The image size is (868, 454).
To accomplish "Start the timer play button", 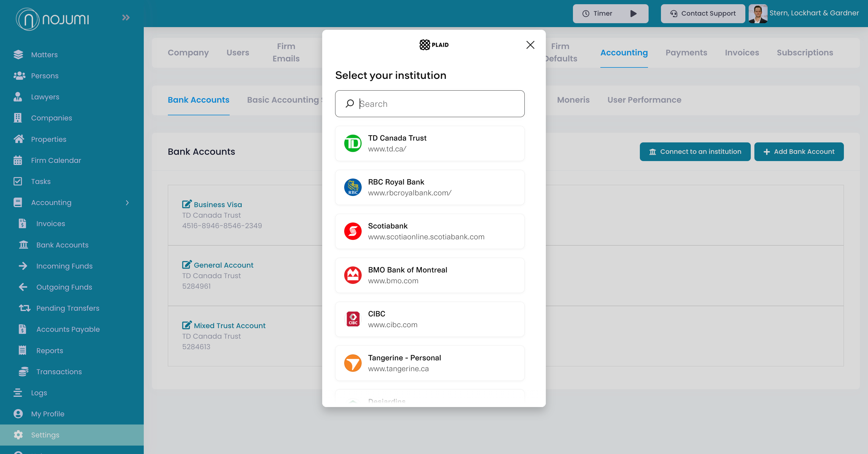I will [x=634, y=14].
